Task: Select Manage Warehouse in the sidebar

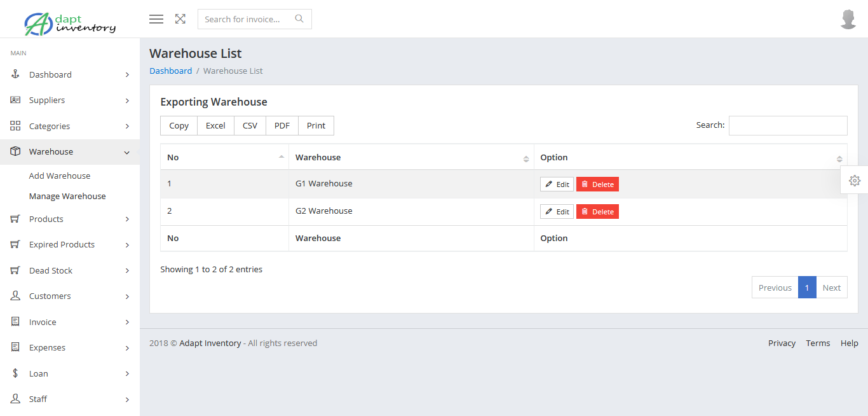Action: [67, 196]
